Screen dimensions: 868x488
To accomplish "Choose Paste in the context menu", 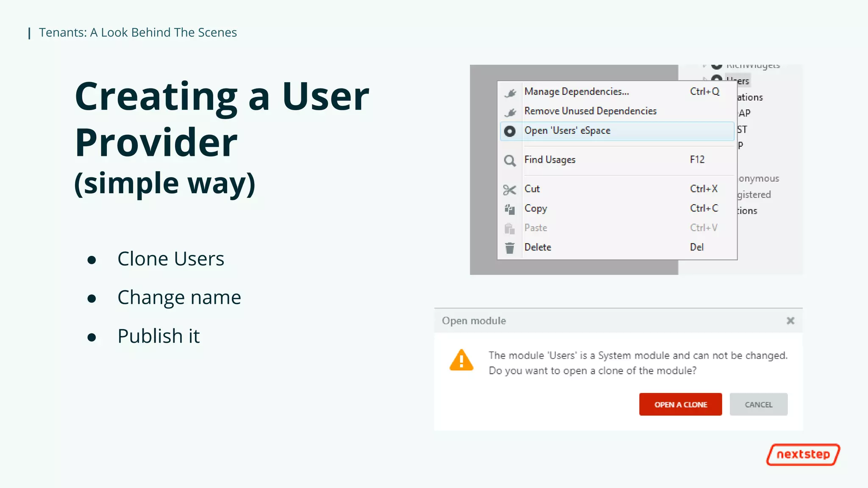I will [617, 228].
